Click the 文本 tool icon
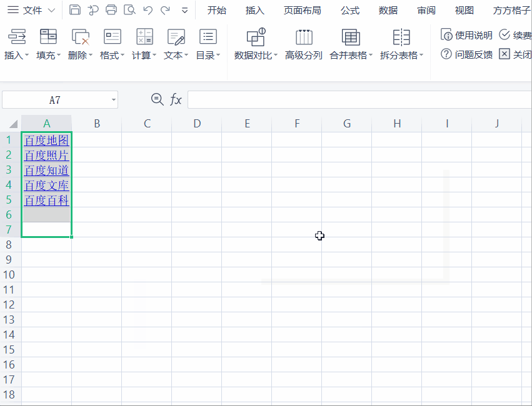Image resolution: width=532 pixels, height=406 pixels. point(176,36)
